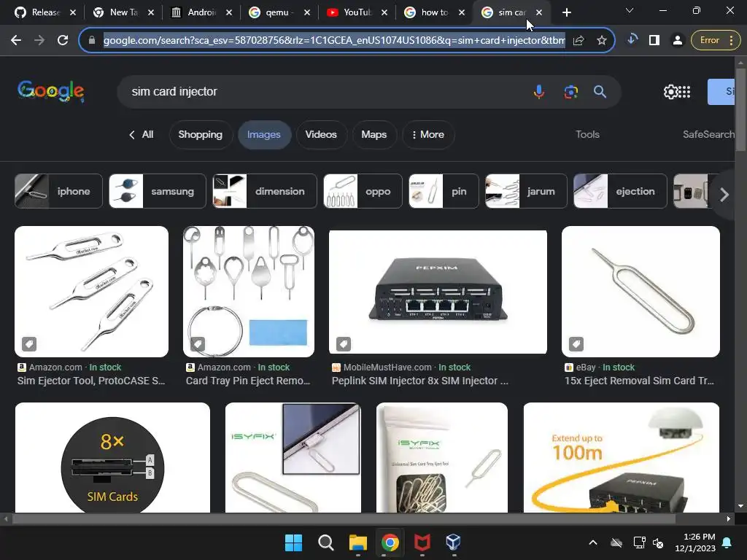This screenshot has height=560, width=747.
Task: Switch to All results
Action: click(x=142, y=135)
